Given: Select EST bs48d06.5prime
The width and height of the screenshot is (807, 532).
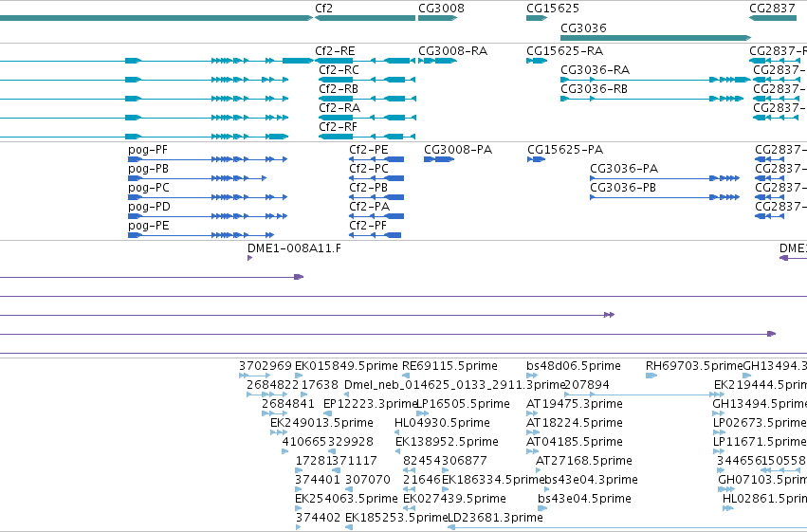Looking at the screenshot, I should [532, 376].
